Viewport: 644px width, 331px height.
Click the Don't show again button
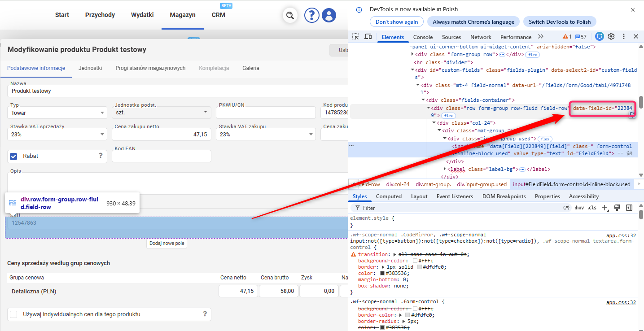pyautogui.click(x=397, y=22)
